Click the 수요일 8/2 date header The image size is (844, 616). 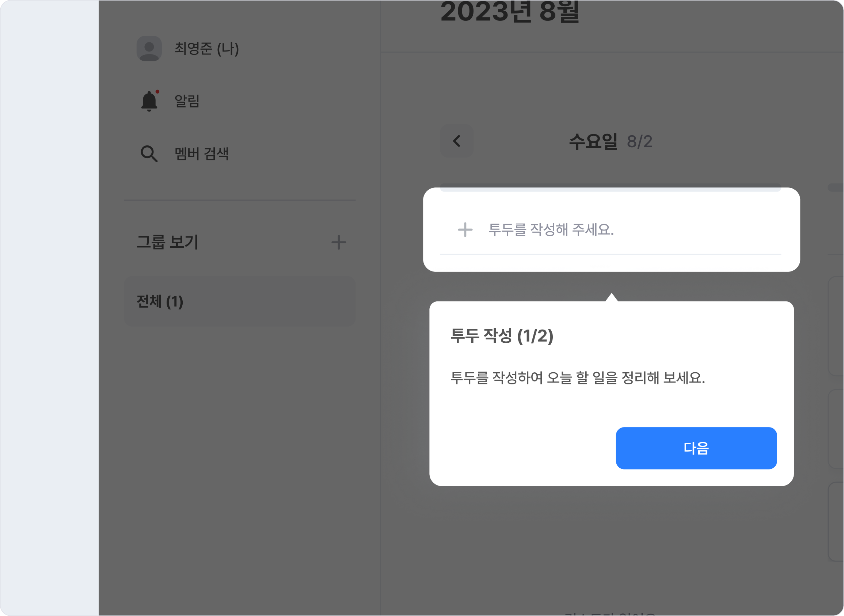pos(610,142)
